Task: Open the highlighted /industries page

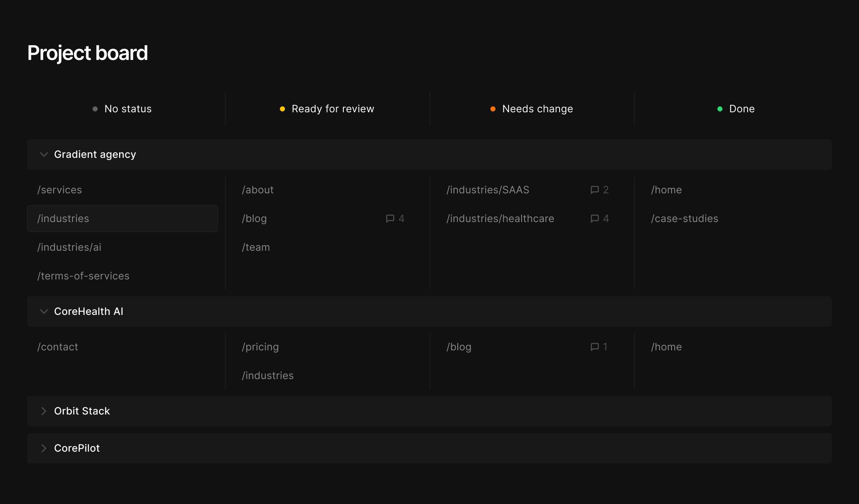Action: coord(122,219)
